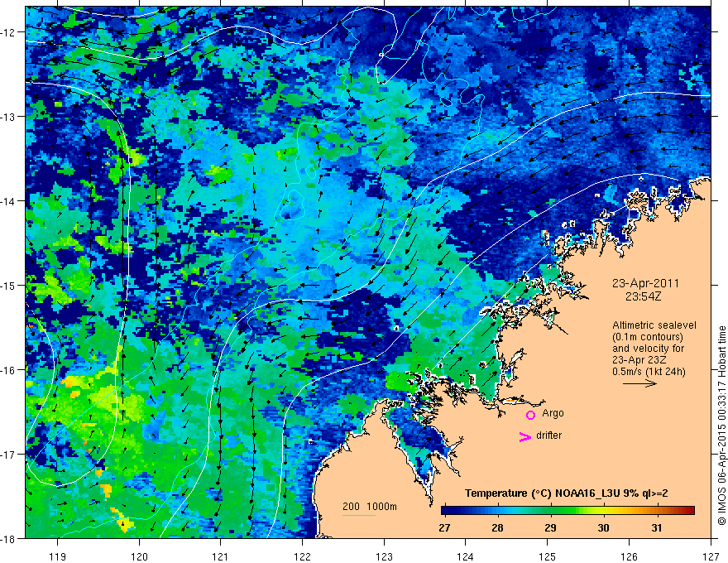The image size is (728, 563).
Task: Click the longitude axis label '120'
Action: tap(139, 556)
